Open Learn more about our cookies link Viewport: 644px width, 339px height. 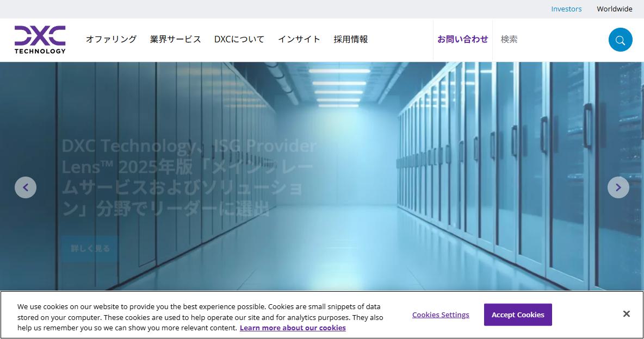point(293,328)
